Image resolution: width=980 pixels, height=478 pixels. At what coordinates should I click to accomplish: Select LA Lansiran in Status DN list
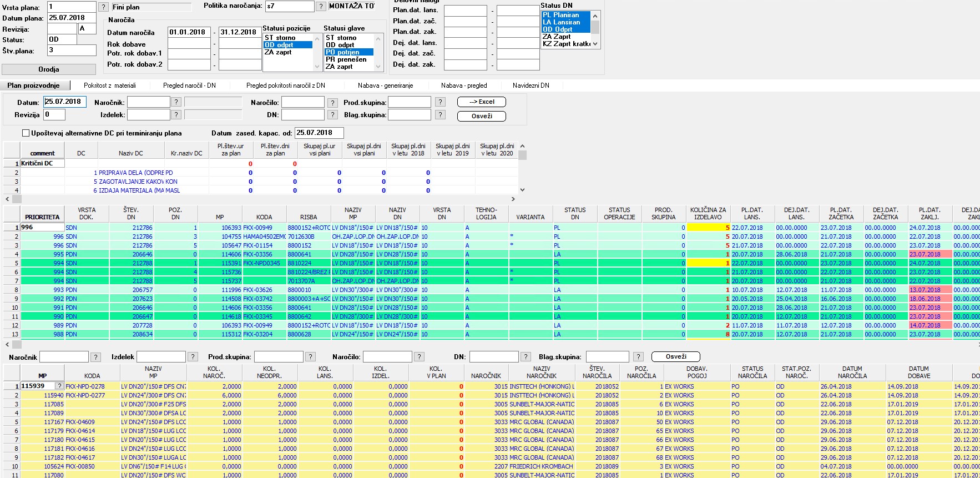pos(566,22)
